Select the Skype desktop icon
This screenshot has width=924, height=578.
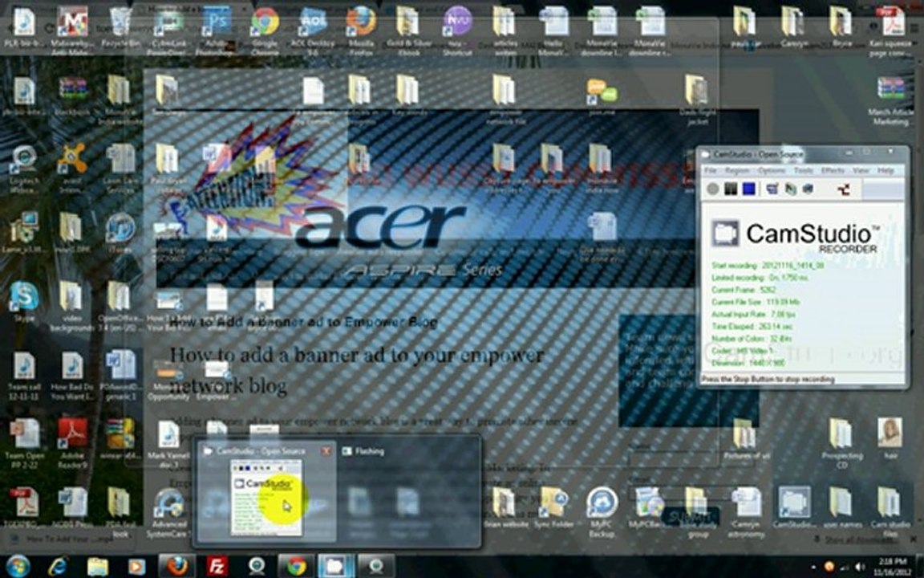click(24, 301)
